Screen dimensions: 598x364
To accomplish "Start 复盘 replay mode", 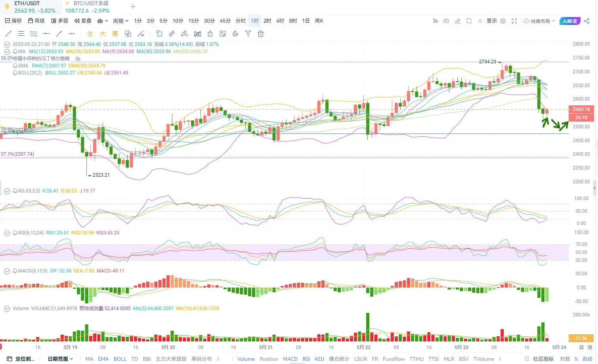I will pos(83,21).
